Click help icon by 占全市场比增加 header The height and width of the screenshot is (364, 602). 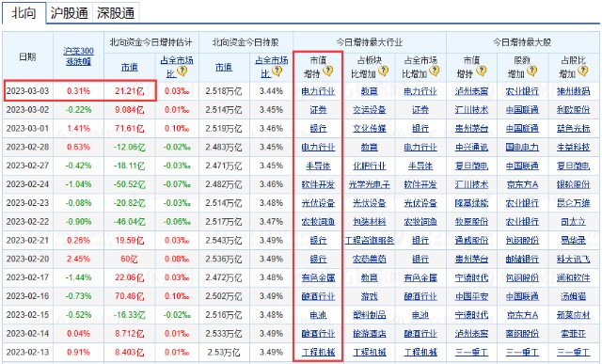434,71
